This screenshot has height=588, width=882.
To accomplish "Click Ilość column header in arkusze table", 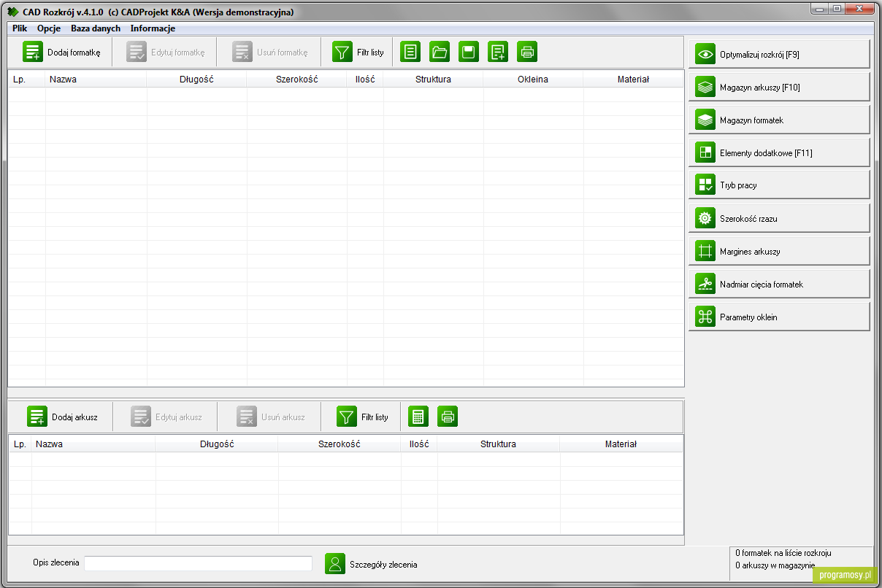I will [x=419, y=444].
